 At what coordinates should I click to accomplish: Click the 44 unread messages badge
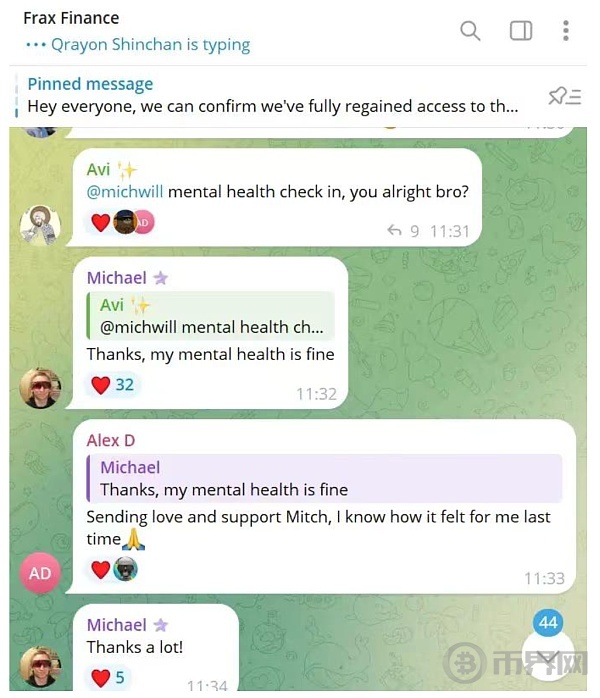click(548, 622)
